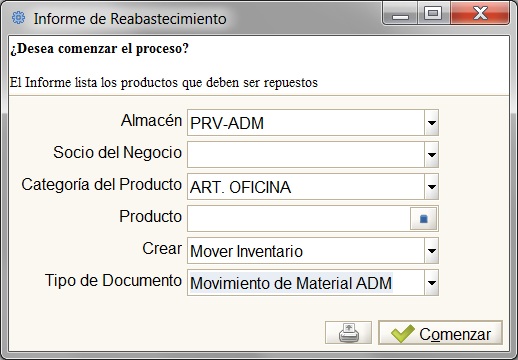The height and width of the screenshot is (360, 518).
Task: Click the Mover Inventario field
Action: coord(306,251)
